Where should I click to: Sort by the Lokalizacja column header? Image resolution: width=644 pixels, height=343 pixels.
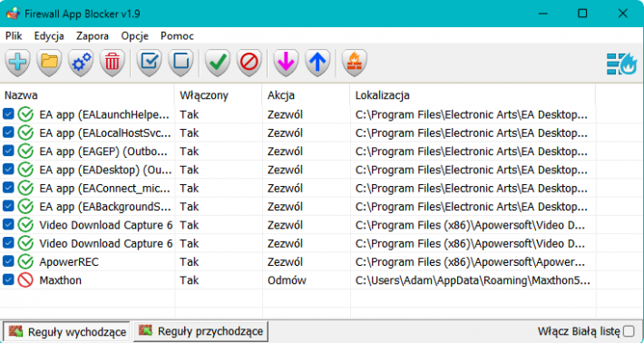(473, 95)
